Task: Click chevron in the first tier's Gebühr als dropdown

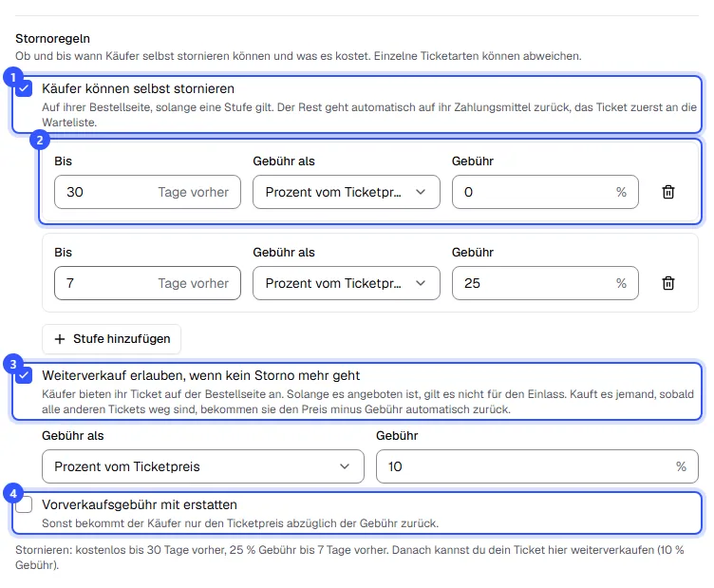Action: point(421,192)
